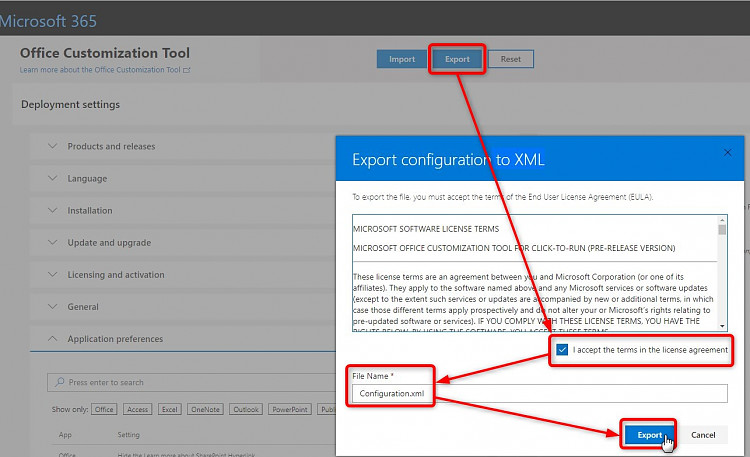Click the File Name input field
The width and height of the screenshot is (750, 457).
tap(540, 393)
